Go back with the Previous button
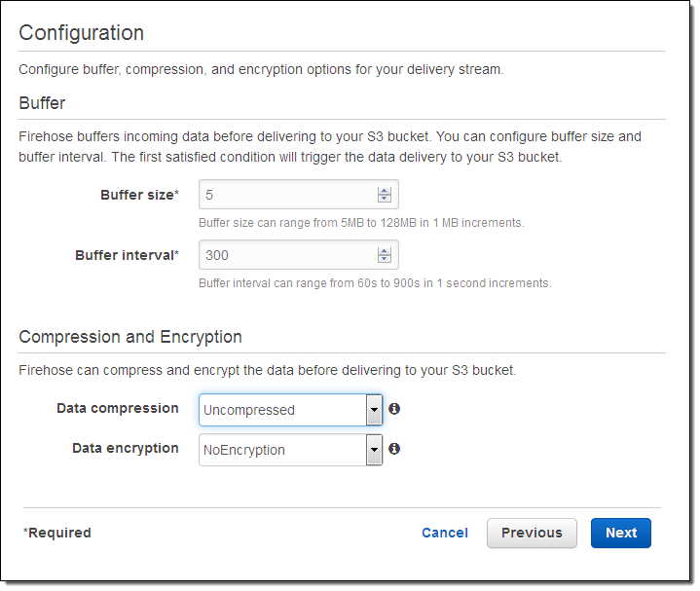This screenshot has width=700, height=591. pyautogui.click(x=532, y=533)
